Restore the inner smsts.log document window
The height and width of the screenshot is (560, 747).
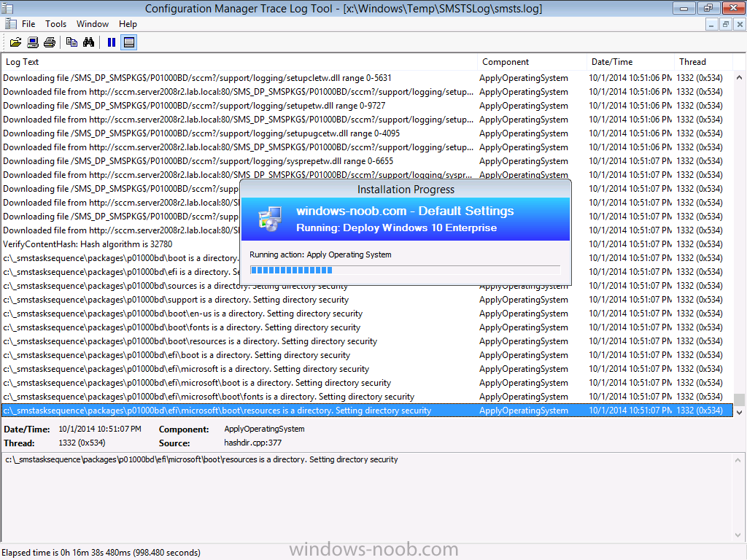[726, 24]
